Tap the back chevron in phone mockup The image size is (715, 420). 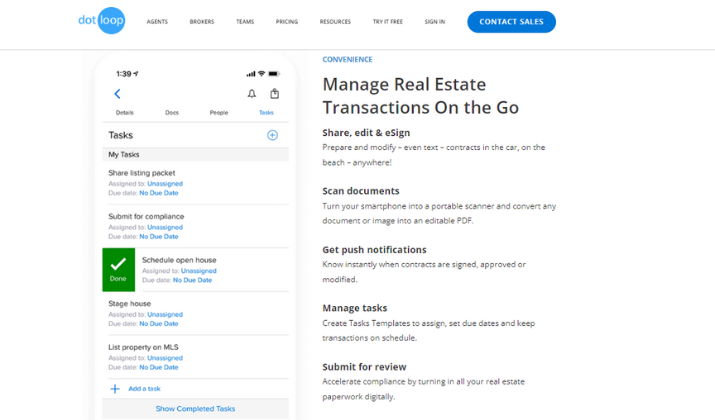[x=117, y=94]
